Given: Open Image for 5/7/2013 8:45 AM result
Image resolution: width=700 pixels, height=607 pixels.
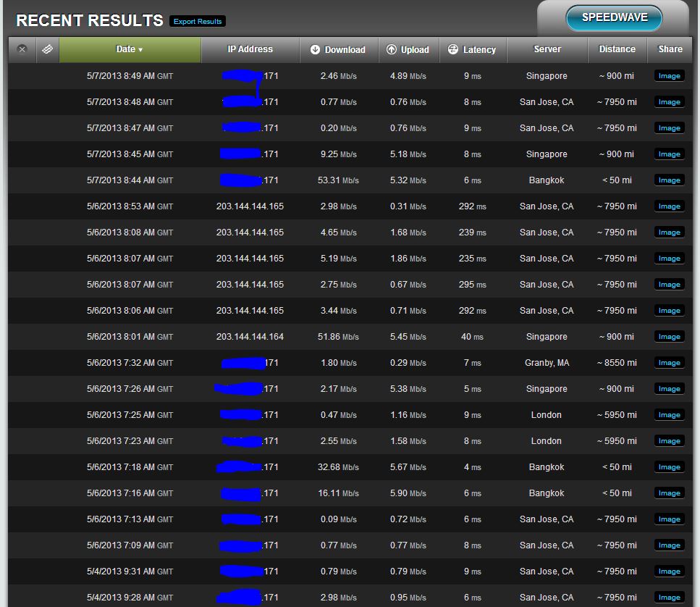Looking at the screenshot, I should tap(669, 154).
